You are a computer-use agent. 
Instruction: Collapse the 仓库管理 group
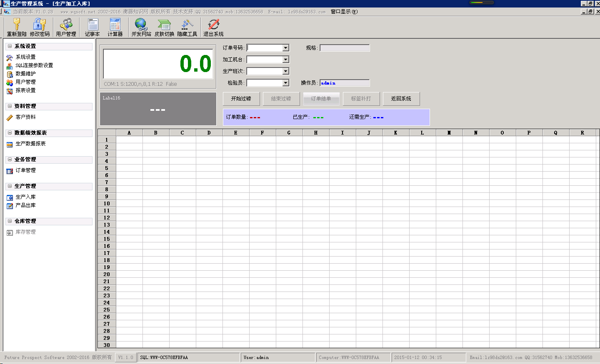tap(10, 221)
